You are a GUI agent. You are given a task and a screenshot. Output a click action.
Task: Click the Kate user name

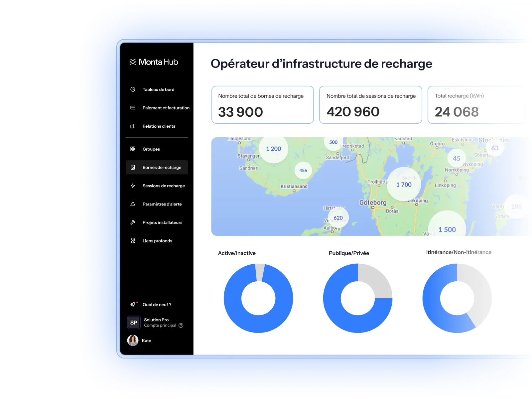[x=147, y=340]
